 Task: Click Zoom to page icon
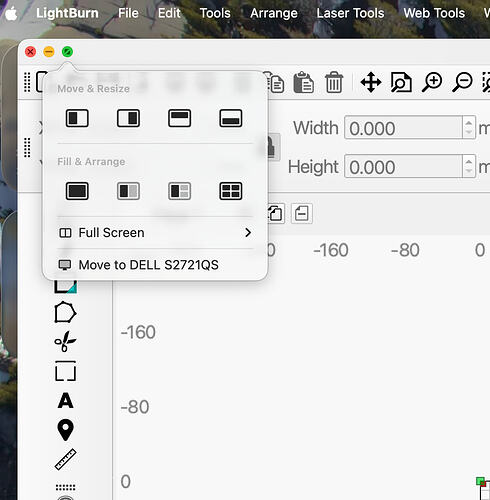pyautogui.click(x=401, y=82)
